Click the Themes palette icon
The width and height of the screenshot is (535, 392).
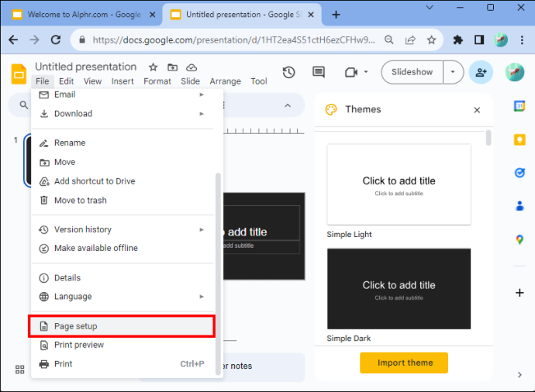tap(330, 109)
